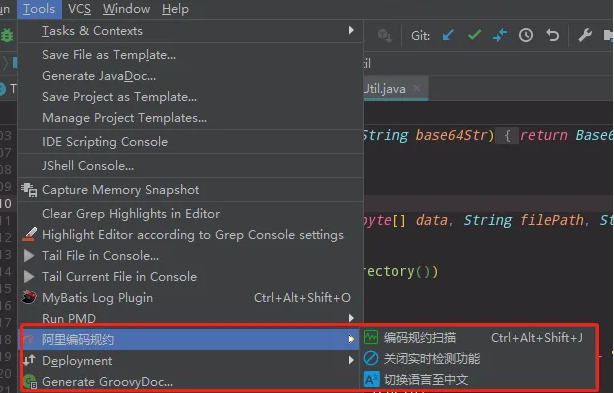Click the folded return code block brace

tap(507, 135)
